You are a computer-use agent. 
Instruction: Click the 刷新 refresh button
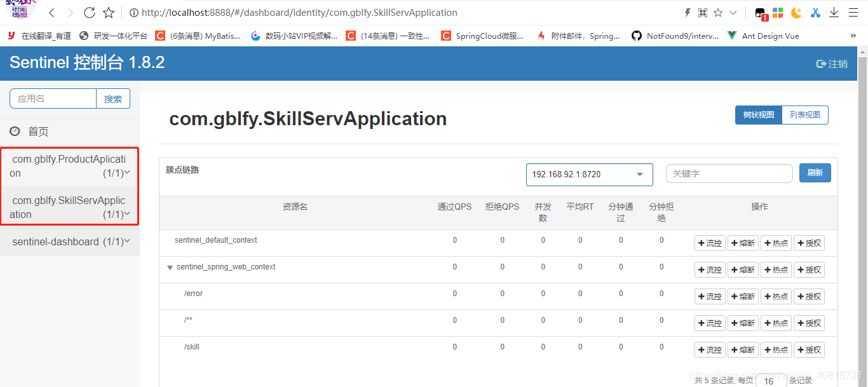tap(815, 173)
